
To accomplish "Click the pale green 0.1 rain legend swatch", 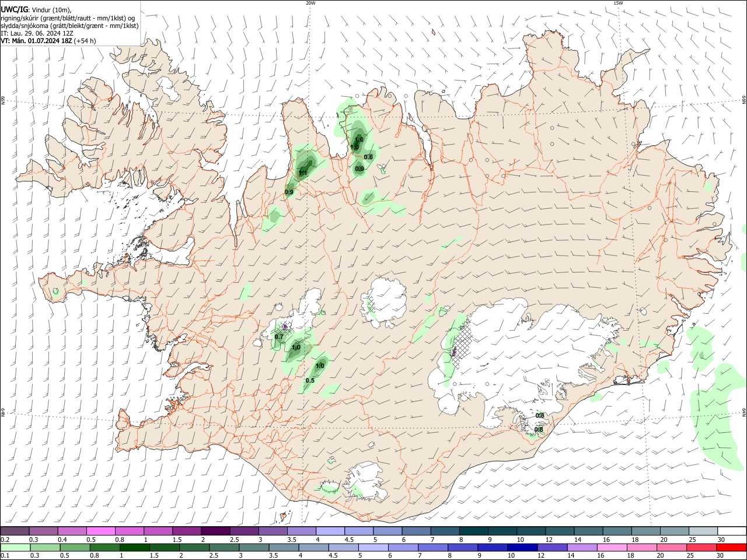I will click(x=15, y=547).
